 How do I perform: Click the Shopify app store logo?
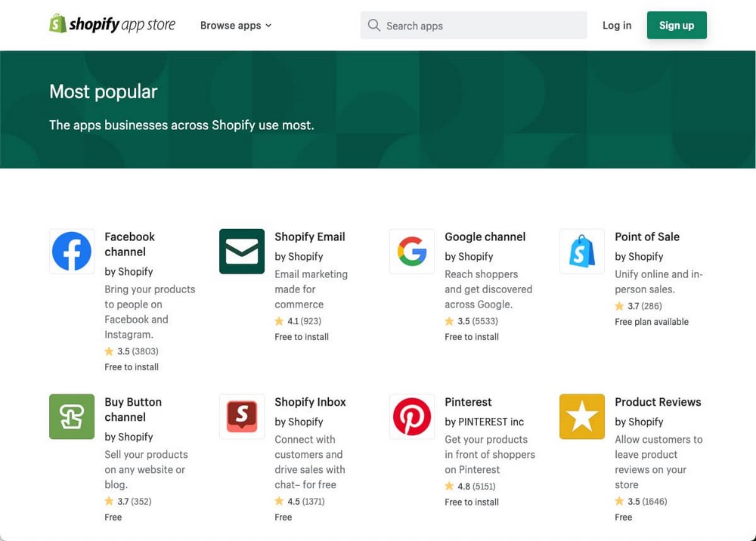113,24
